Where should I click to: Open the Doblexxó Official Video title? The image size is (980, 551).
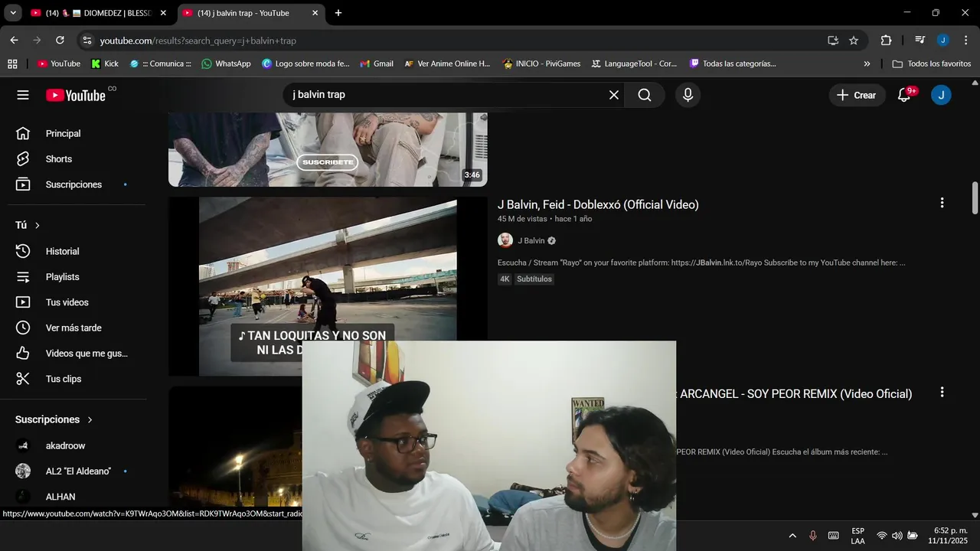[x=598, y=204]
